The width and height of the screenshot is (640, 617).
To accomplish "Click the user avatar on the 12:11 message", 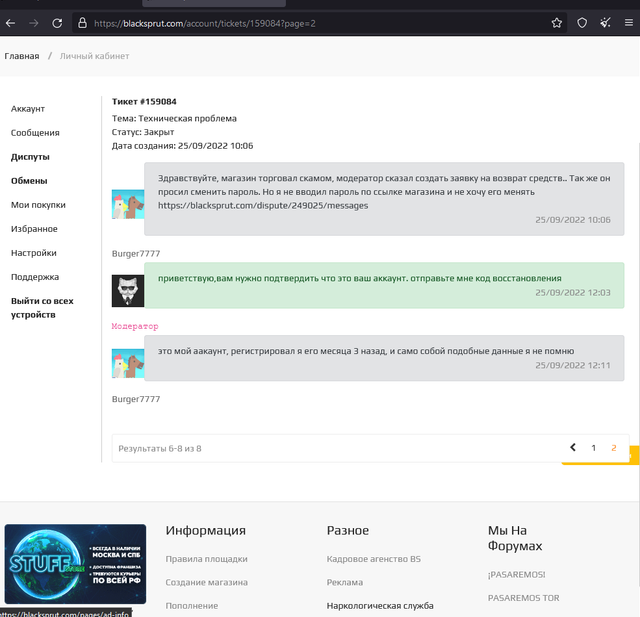I will point(128,363).
